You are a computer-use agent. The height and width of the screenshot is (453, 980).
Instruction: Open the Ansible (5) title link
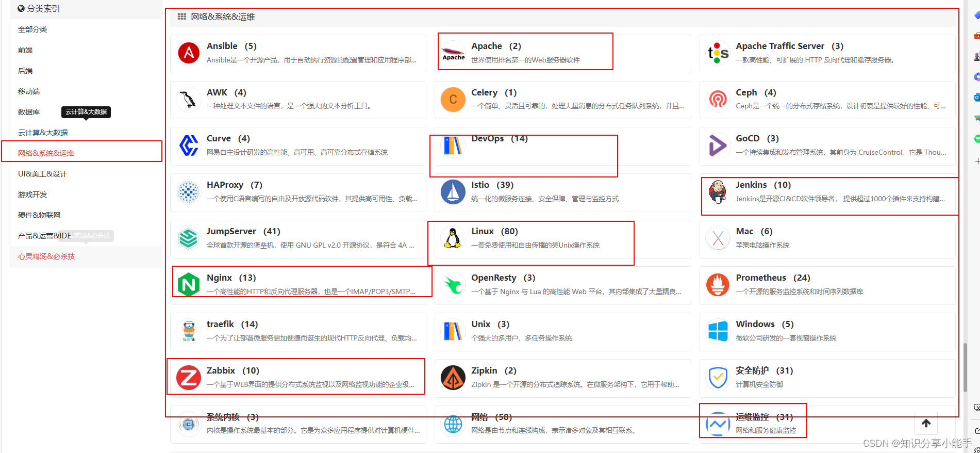tap(231, 46)
